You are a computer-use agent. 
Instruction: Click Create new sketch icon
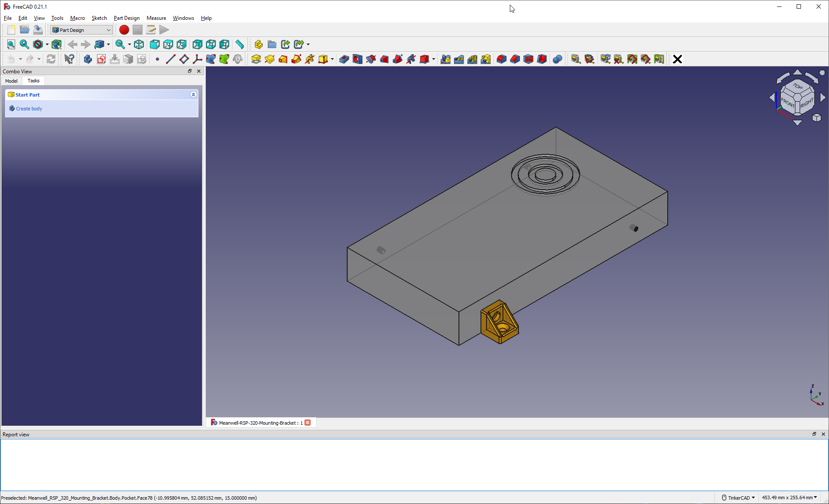pyautogui.click(x=101, y=59)
